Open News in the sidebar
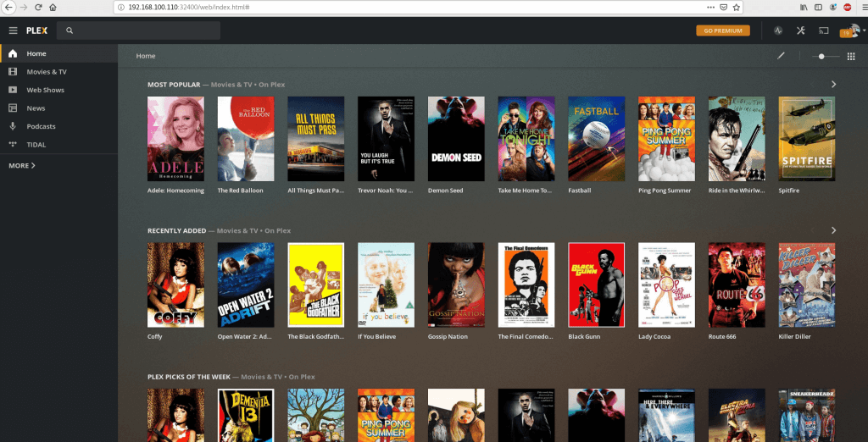868x442 pixels. (58, 108)
